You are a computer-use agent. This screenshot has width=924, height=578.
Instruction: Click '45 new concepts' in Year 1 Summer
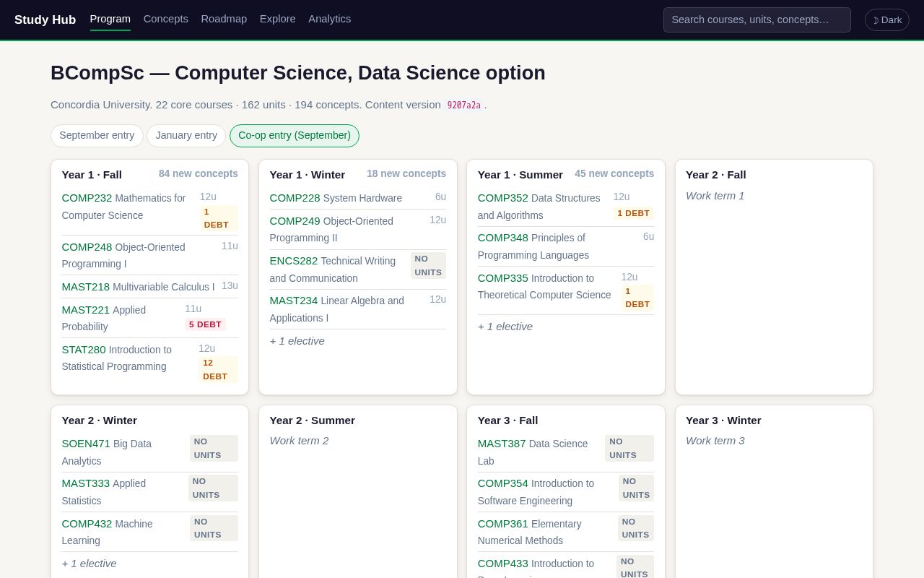(x=614, y=173)
